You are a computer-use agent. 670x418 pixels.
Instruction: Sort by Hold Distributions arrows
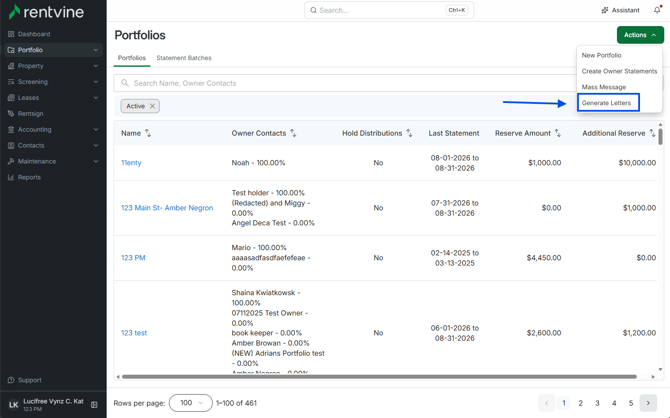click(409, 133)
